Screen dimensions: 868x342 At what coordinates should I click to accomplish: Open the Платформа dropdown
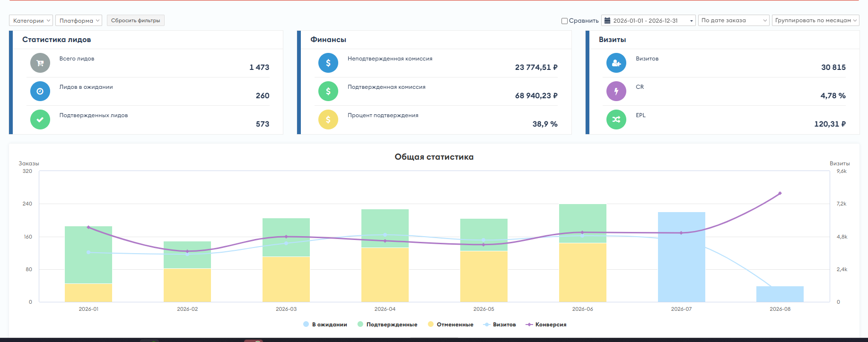pyautogui.click(x=79, y=20)
